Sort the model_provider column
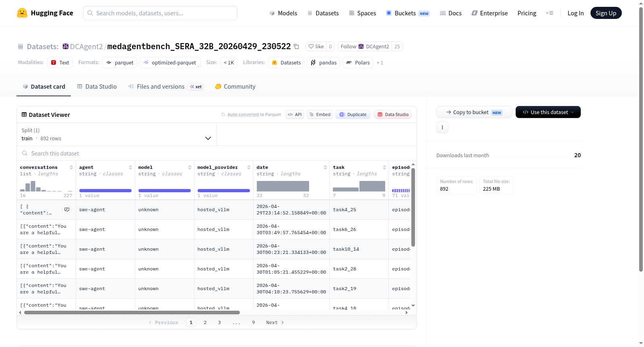The image size is (644, 347). [x=249, y=167]
